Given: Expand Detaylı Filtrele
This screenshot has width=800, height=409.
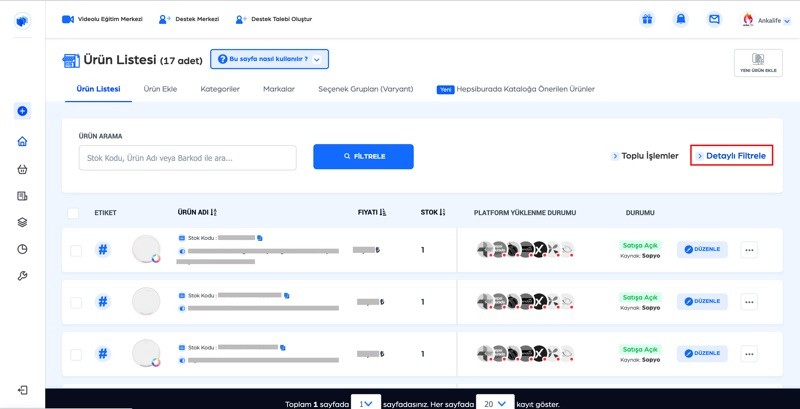Looking at the screenshot, I should pos(732,156).
